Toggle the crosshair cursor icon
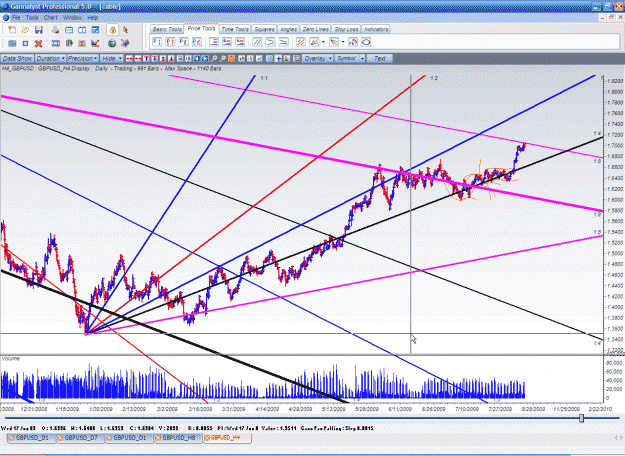625x456 pixels. click(278, 59)
